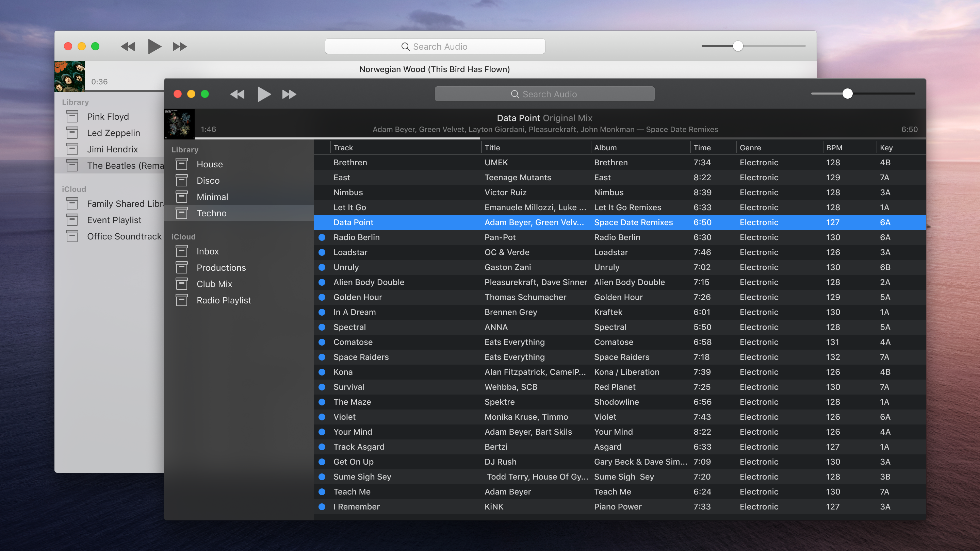
Task: Click the House playlist icon
Action: (182, 164)
